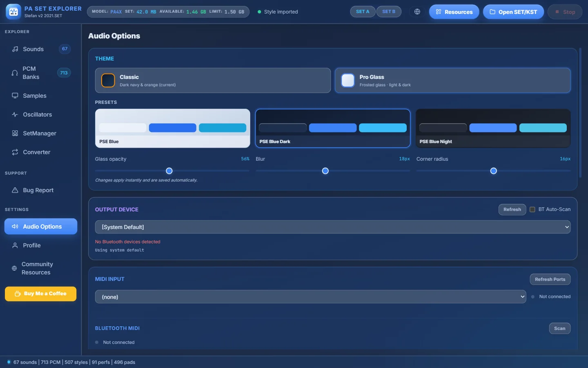Screen dimensions: 588x368
Task: Click the Refresh Ports button
Action: pos(550,279)
